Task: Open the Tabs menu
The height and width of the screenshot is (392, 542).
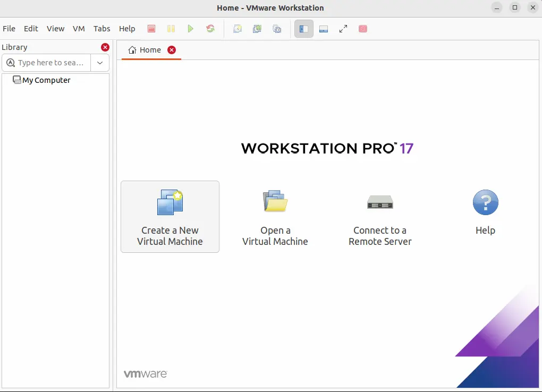Action: click(101, 29)
